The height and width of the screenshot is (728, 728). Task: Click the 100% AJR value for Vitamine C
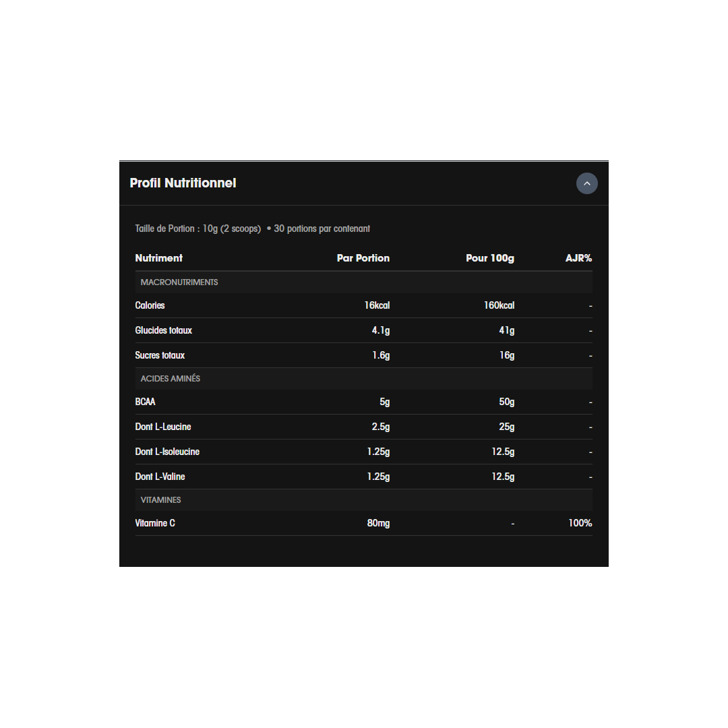click(580, 523)
